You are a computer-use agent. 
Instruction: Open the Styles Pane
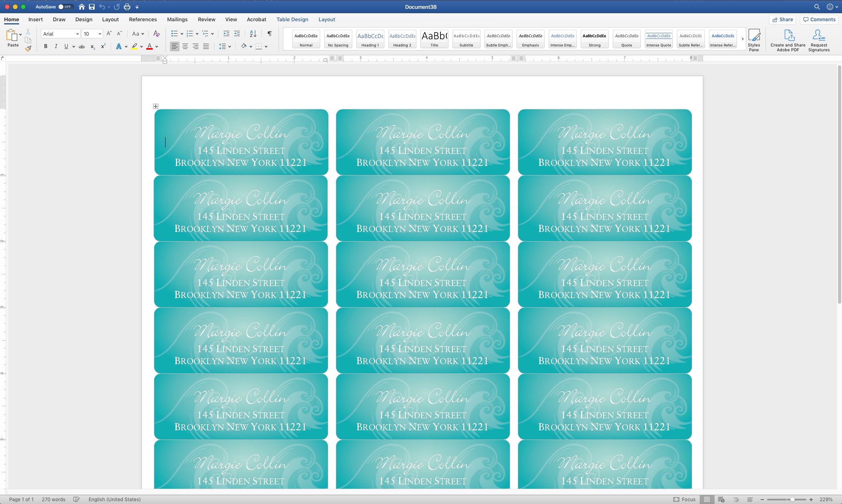click(754, 40)
